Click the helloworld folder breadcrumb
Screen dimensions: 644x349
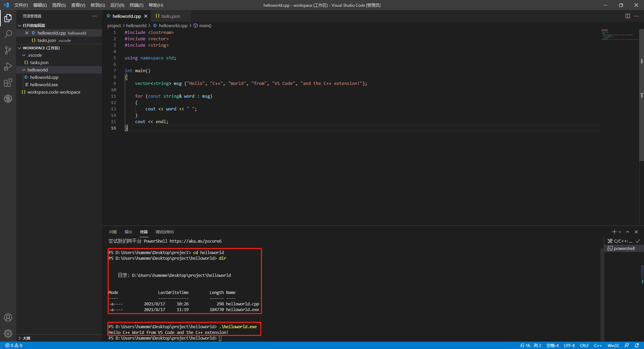(x=136, y=26)
